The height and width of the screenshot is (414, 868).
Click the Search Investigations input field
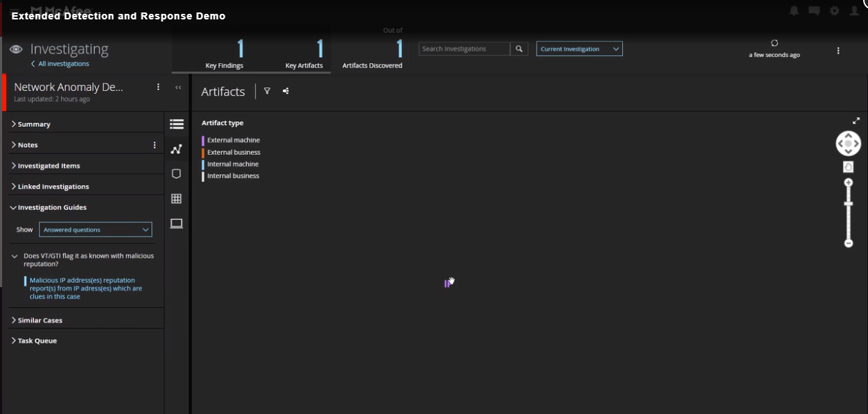pos(465,49)
